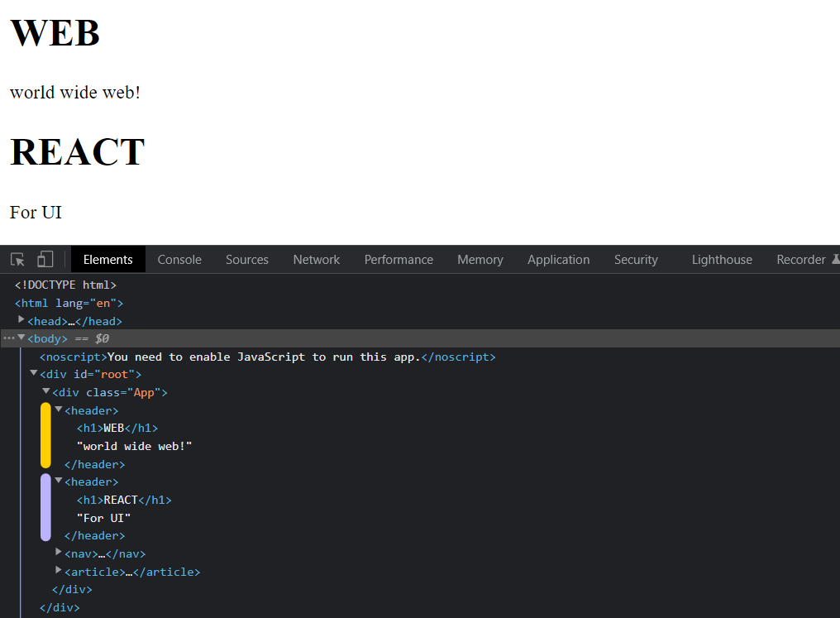Select the html lang en element line

point(69,304)
